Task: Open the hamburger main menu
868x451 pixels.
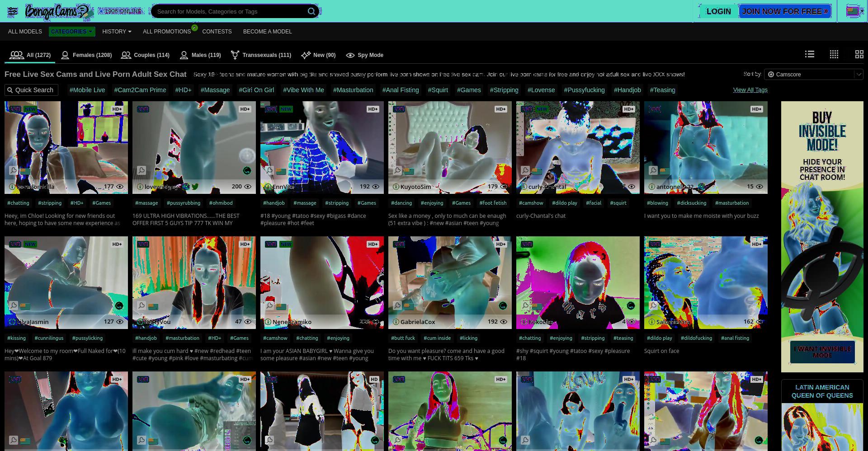Action: 13,11
